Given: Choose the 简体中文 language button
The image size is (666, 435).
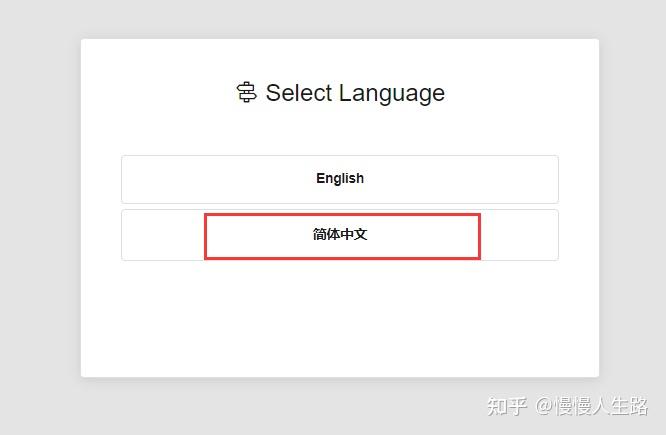Looking at the screenshot, I should (340, 235).
